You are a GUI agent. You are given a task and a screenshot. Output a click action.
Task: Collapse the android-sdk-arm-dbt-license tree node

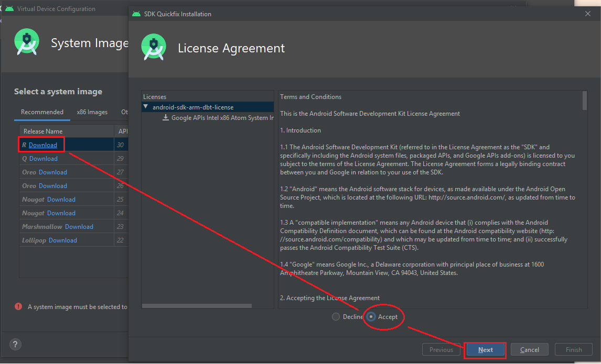(x=146, y=107)
